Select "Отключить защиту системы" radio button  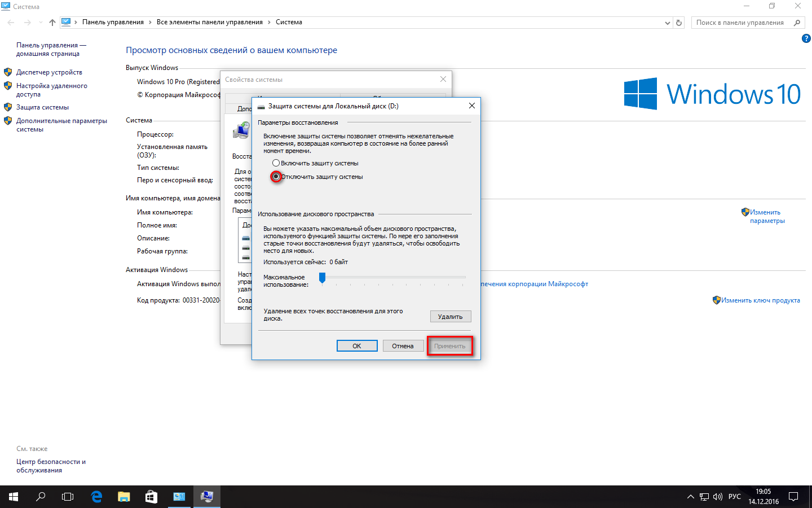point(276,177)
